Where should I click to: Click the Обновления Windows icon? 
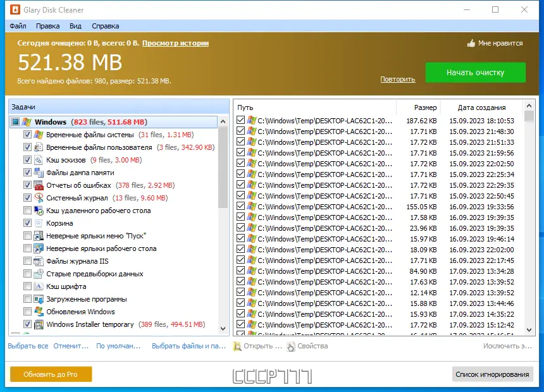39,312
